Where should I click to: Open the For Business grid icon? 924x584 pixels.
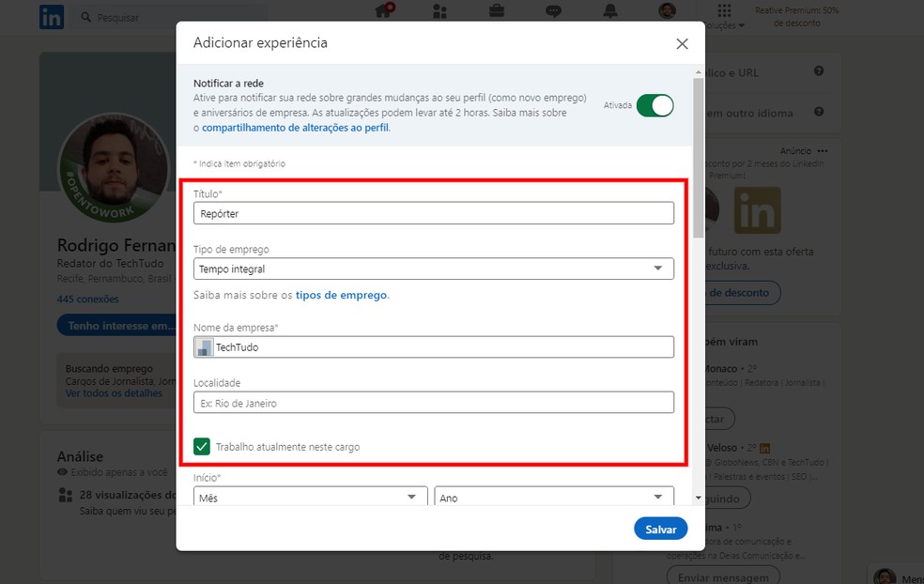point(723,11)
